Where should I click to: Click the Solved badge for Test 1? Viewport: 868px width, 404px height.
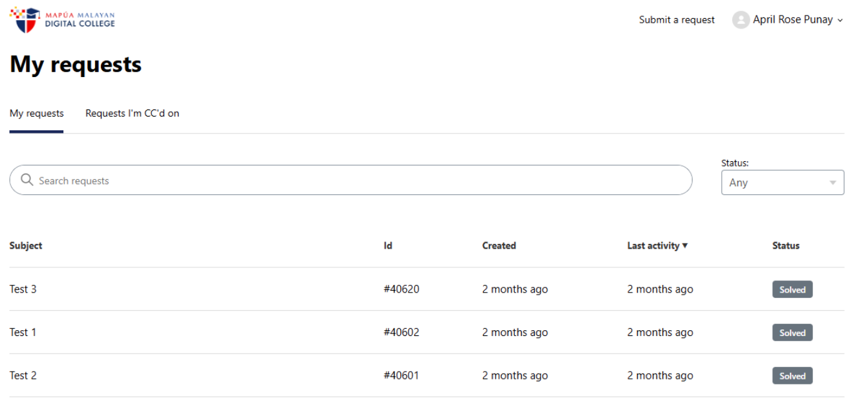click(792, 333)
